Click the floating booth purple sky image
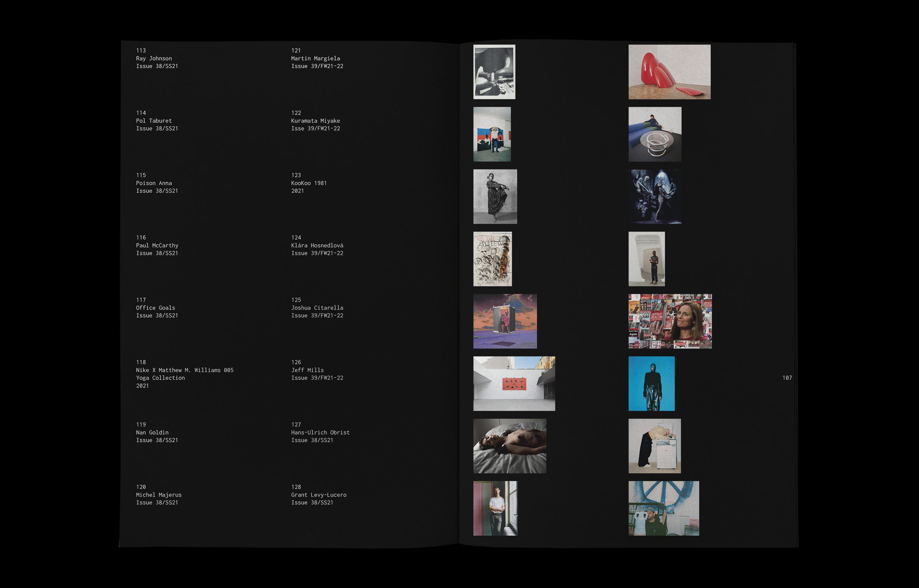 point(505,321)
